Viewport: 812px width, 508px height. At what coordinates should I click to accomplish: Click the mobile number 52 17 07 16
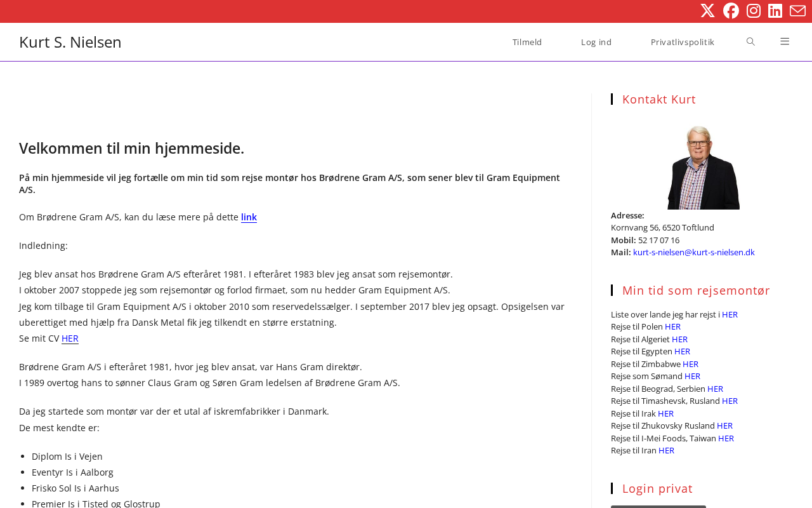click(658, 240)
